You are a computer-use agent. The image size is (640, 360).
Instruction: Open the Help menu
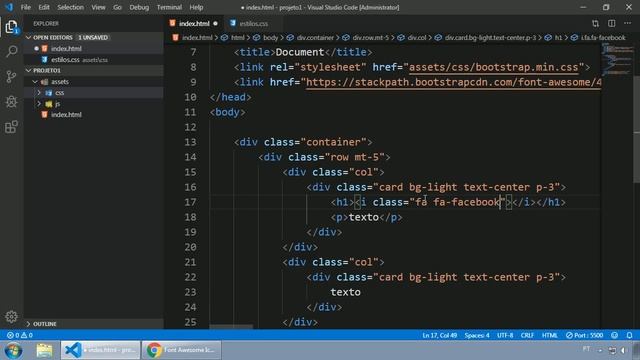pyautogui.click(x=196, y=7)
